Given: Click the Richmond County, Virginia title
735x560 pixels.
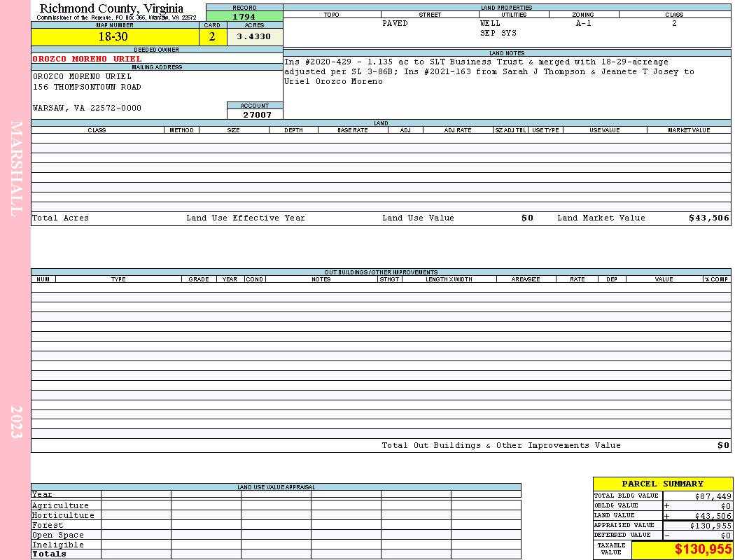Looking at the screenshot, I should click(111, 8).
